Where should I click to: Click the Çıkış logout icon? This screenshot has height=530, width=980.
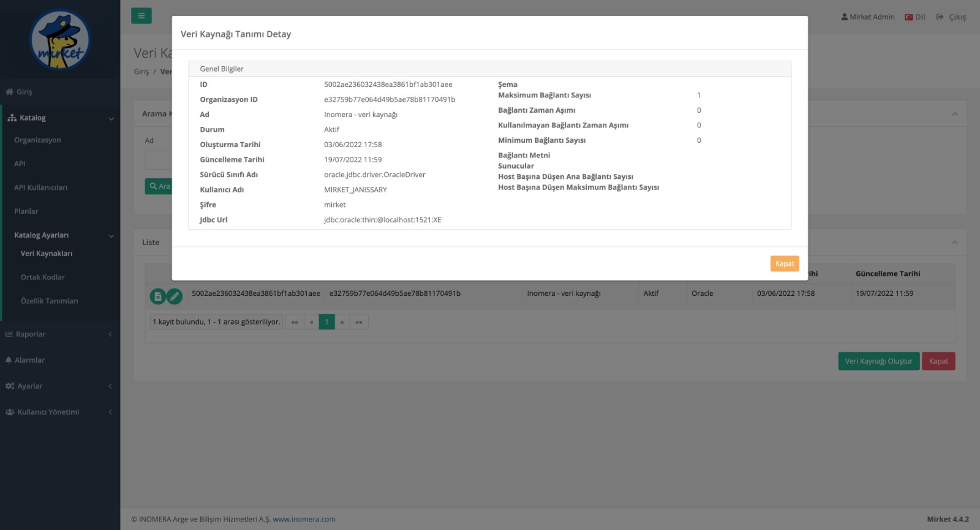pos(940,17)
